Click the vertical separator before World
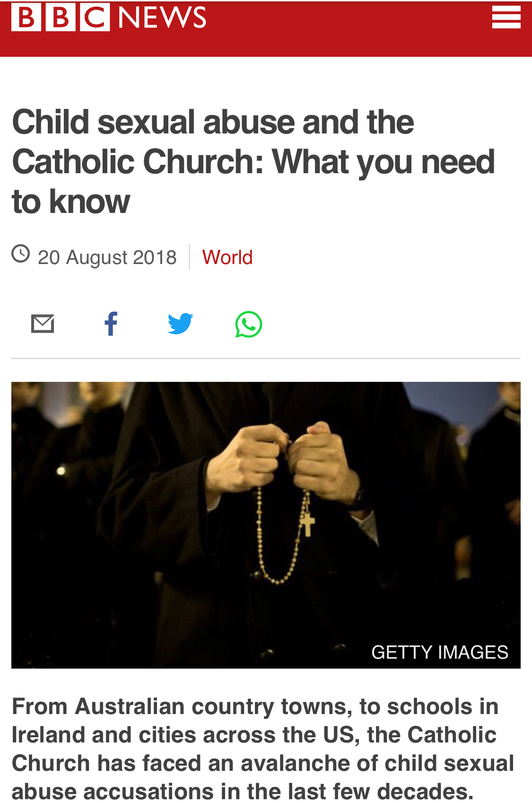 point(190,257)
